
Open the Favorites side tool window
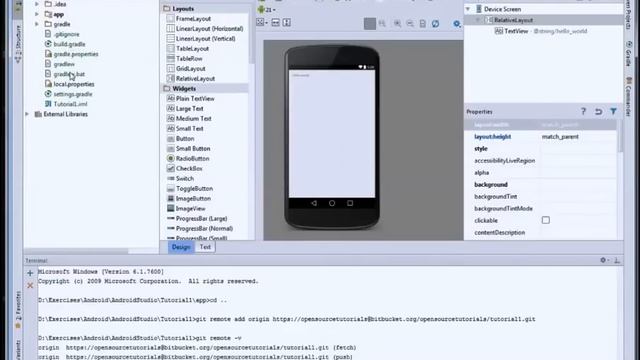click(18, 309)
